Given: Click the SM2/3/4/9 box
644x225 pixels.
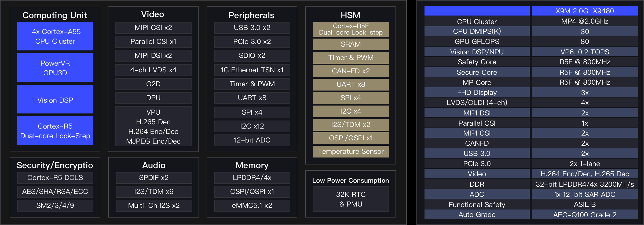Looking at the screenshot, I should [55, 205].
